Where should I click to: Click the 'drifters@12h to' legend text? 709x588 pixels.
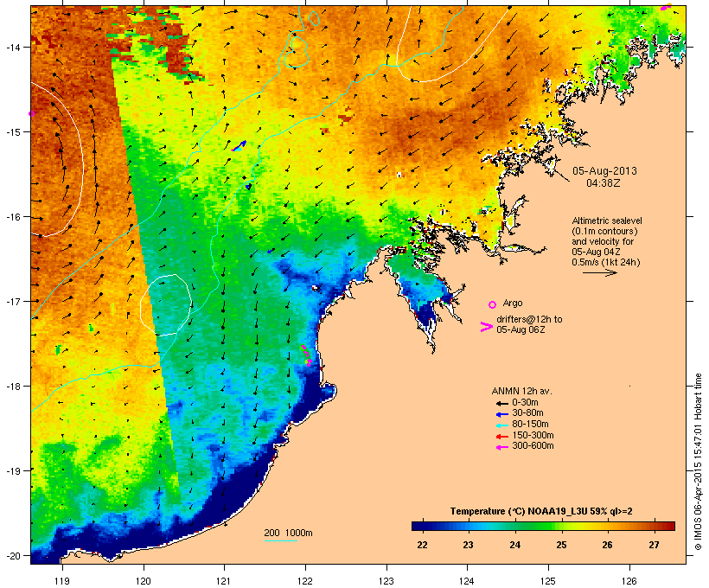click(529, 319)
